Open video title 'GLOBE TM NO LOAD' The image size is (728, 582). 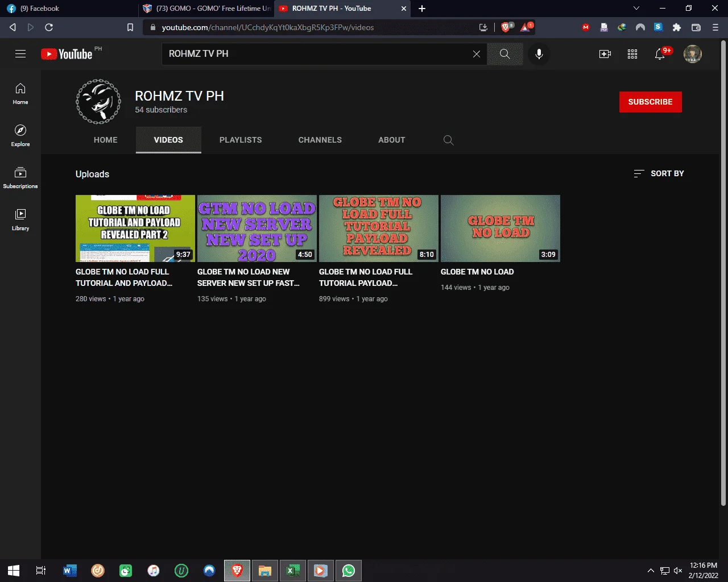pos(477,272)
